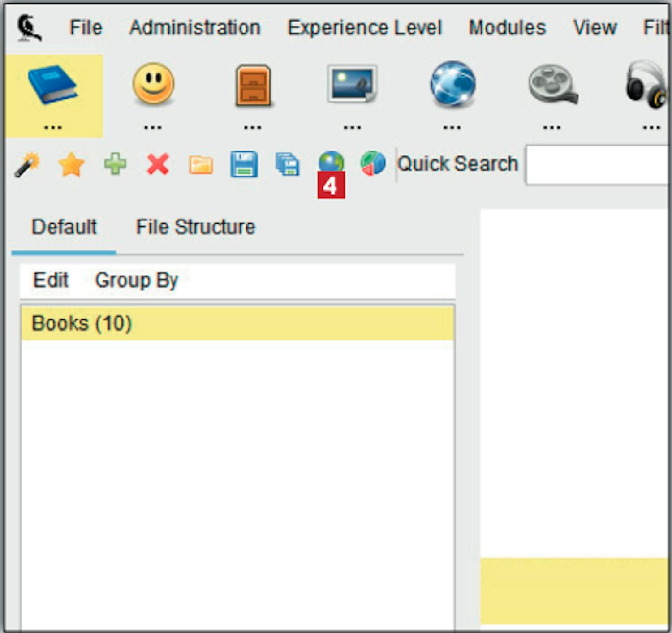
Task: Click the globe with pie chart icon
Action: tap(373, 163)
